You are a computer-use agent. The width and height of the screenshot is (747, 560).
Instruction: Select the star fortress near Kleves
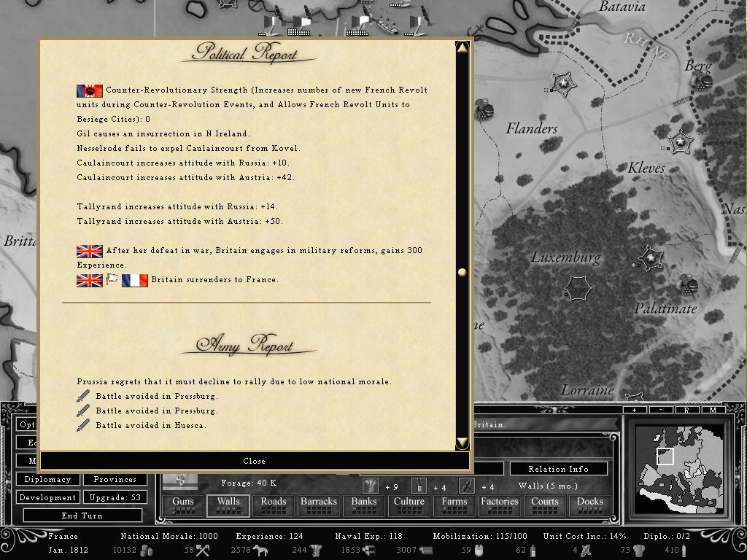click(x=681, y=141)
